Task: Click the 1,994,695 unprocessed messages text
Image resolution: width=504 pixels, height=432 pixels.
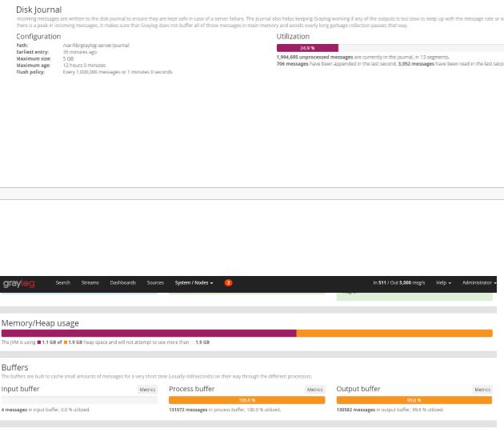Action: point(314,58)
